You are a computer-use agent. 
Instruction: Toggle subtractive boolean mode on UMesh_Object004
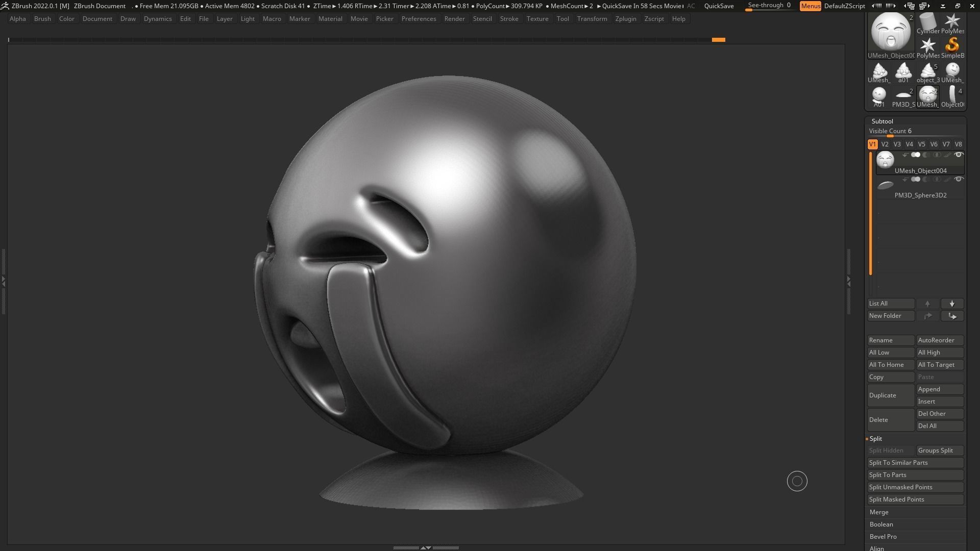[926, 155]
